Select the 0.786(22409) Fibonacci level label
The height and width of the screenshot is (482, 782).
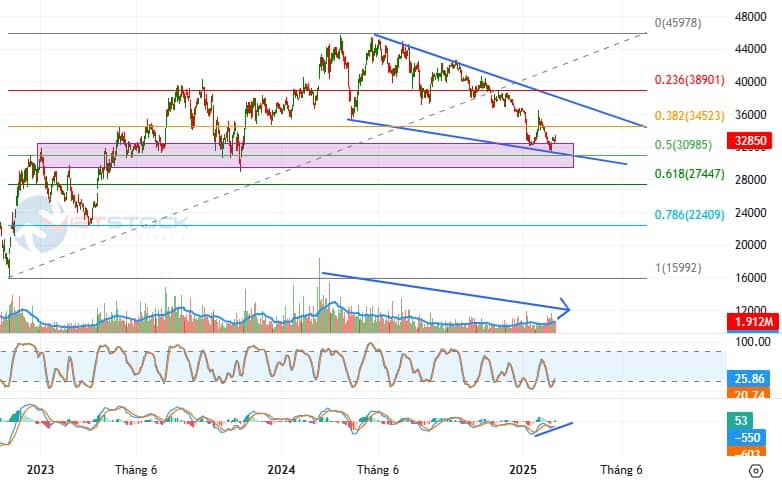click(689, 215)
